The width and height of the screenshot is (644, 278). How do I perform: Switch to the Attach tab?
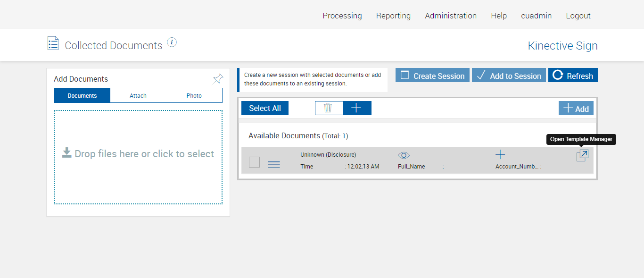pyautogui.click(x=138, y=95)
